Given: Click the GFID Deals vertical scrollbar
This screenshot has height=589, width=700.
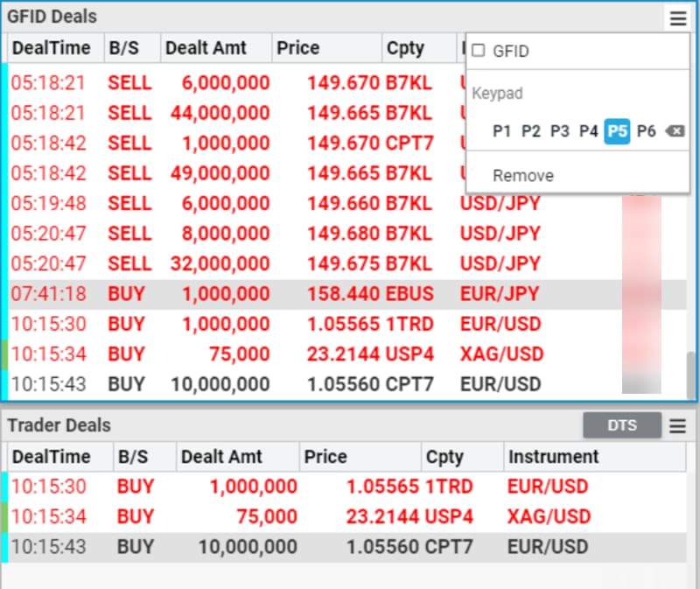Looking at the screenshot, I should (x=691, y=375).
